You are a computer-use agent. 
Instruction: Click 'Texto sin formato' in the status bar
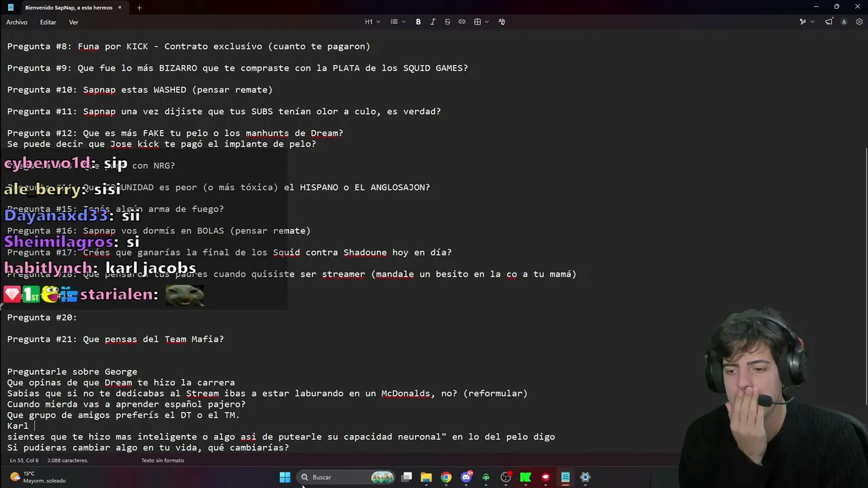[163, 460]
